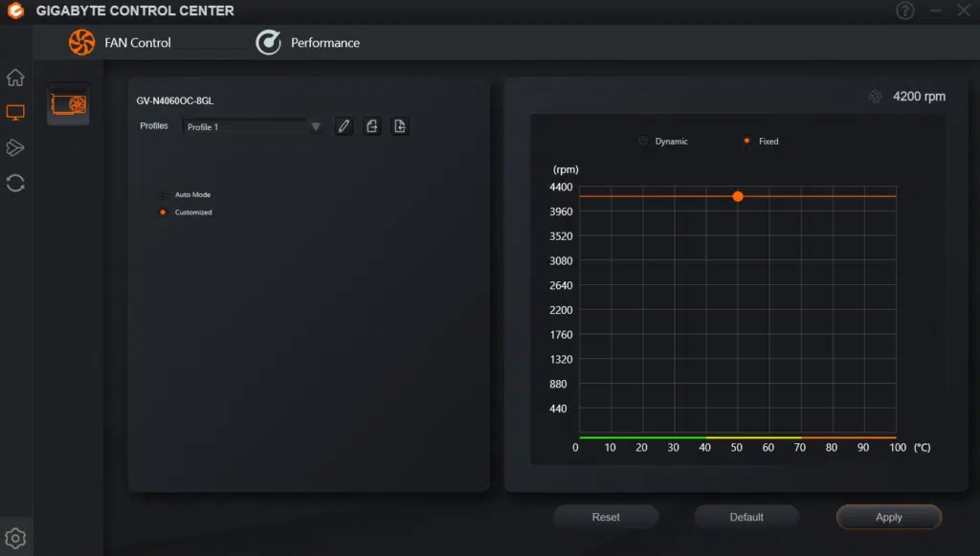Click the 50 degree axis label
The height and width of the screenshot is (556, 980).
point(736,447)
